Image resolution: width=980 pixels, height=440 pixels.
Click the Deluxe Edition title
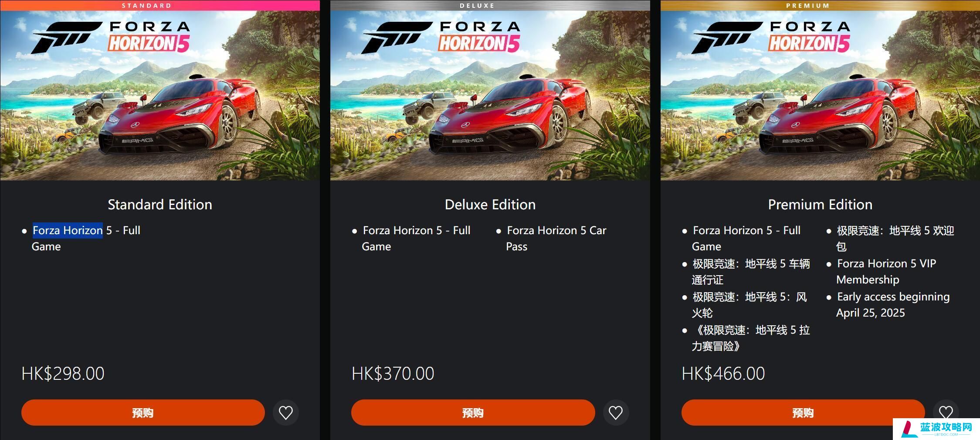(x=490, y=205)
